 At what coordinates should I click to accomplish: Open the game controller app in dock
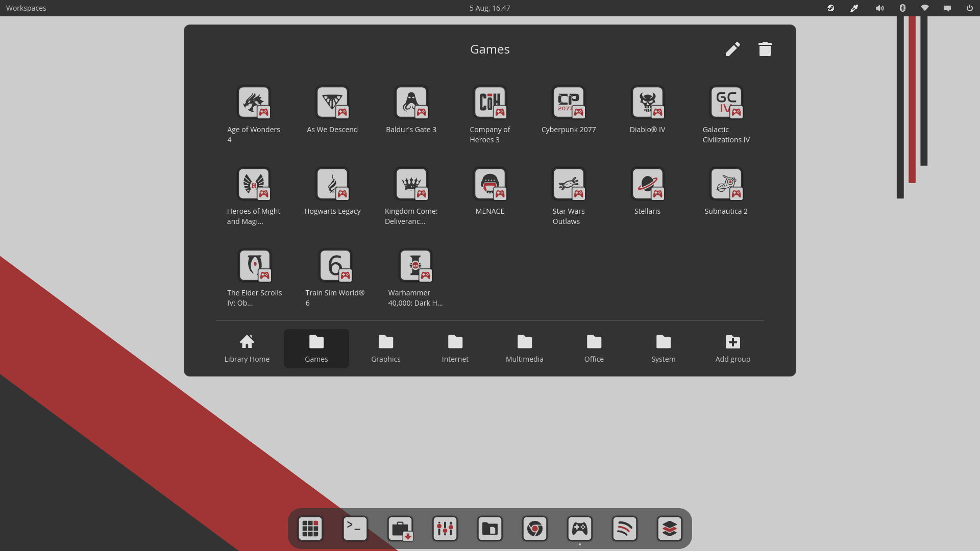click(580, 529)
